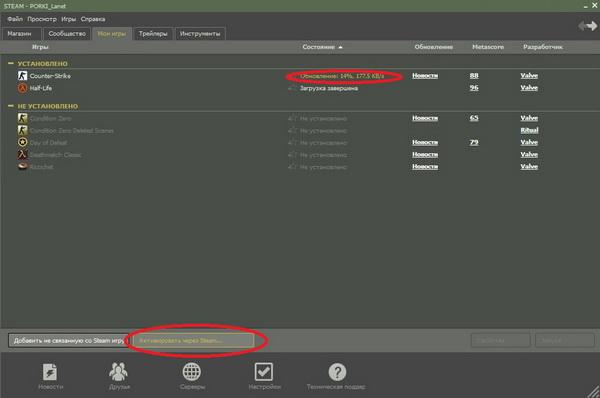The height and width of the screenshot is (398, 600).
Task: Click Добавить не связанную со Steam игру button
Action: pyautogui.click(x=69, y=340)
